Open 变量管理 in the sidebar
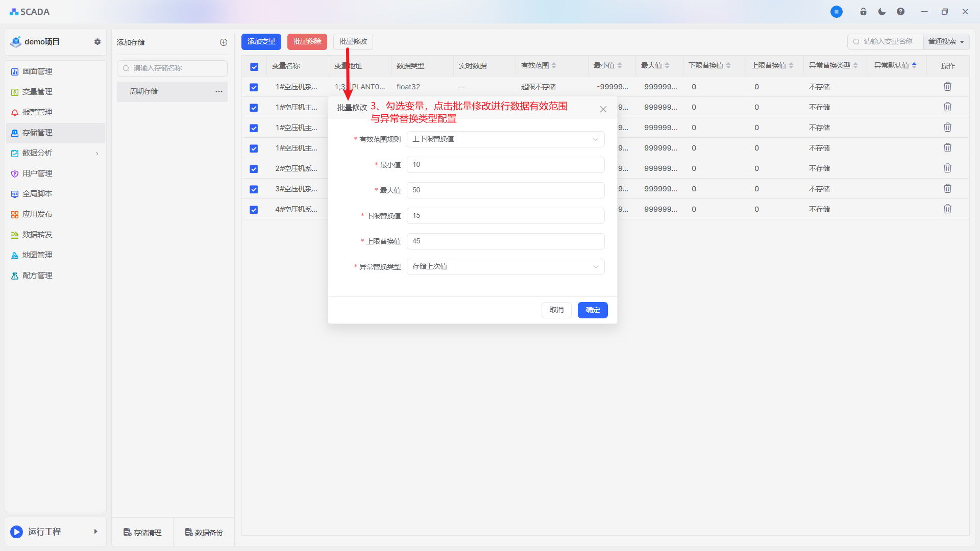 (37, 92)
